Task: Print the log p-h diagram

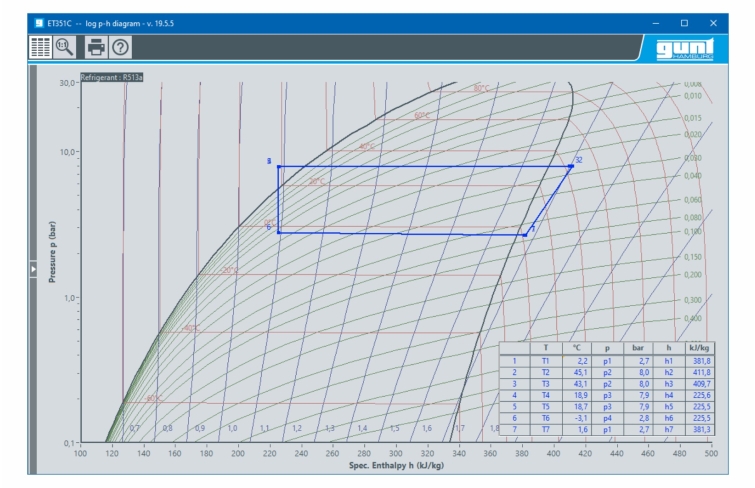Action: [96, 47]
